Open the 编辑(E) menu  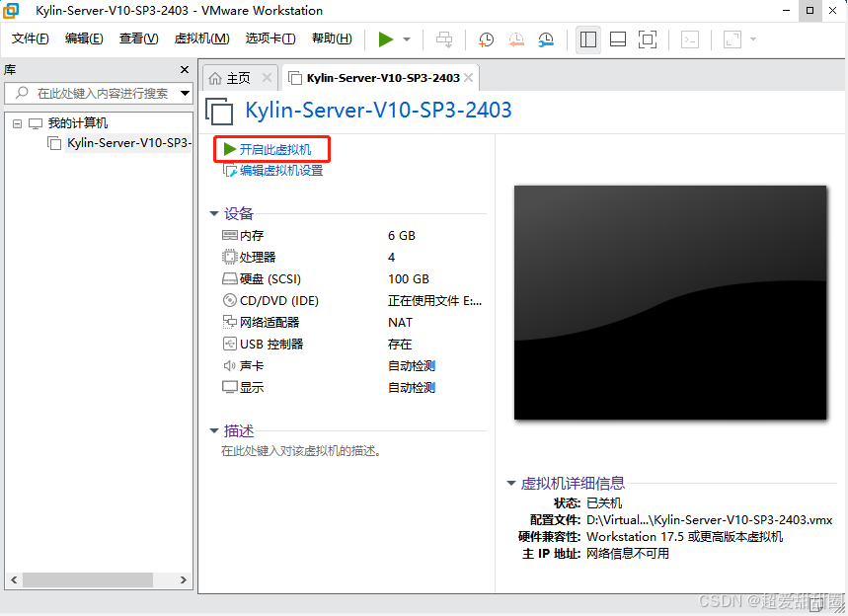(84, 38)
